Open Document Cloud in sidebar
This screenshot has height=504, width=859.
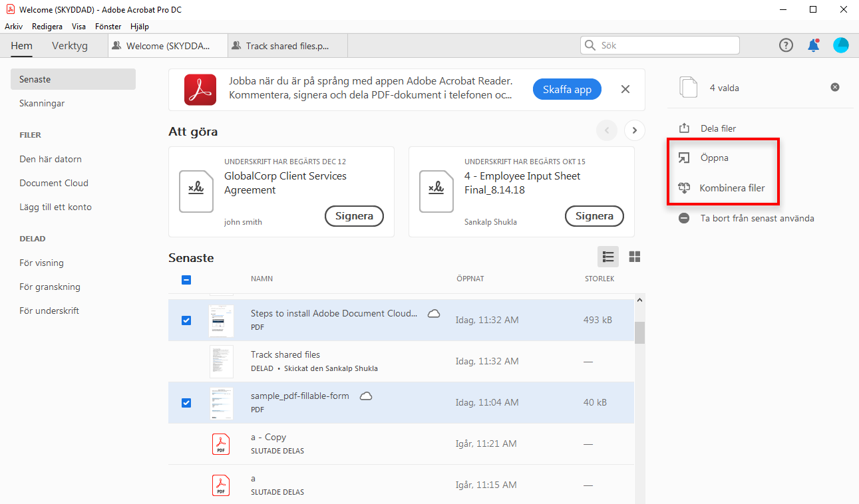click(54, 183)
